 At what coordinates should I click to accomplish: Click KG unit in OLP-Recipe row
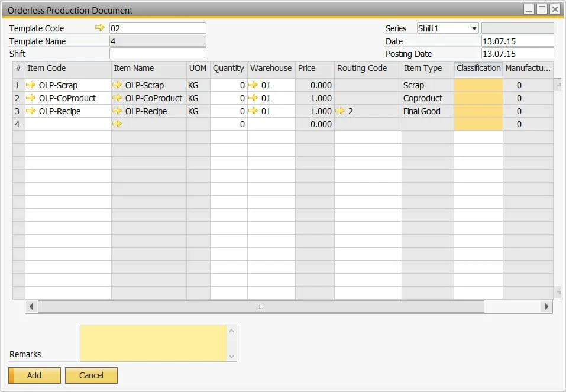[x=198, y=111]
